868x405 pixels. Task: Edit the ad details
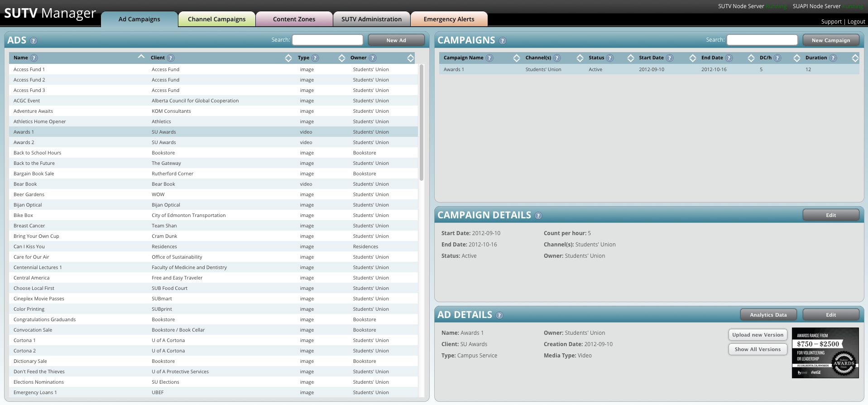tap(831, 315)
